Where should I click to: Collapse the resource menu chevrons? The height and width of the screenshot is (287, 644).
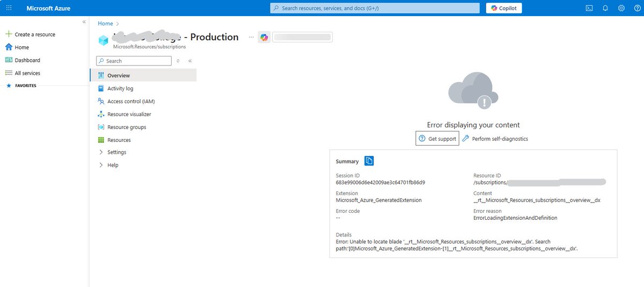pos(190,61)
